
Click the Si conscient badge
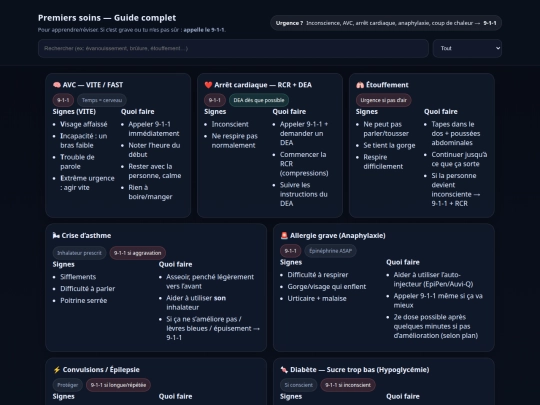[x=298, y=385]
